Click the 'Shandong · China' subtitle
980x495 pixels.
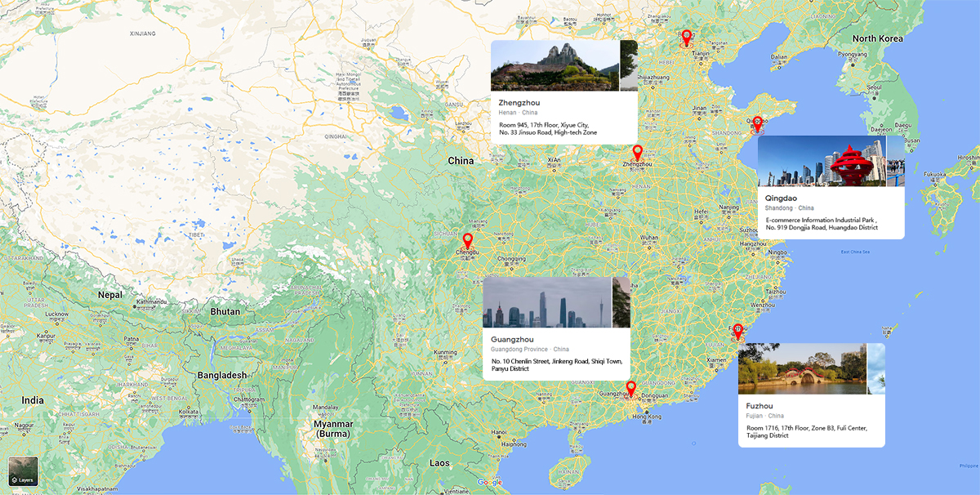coord(790,208)
